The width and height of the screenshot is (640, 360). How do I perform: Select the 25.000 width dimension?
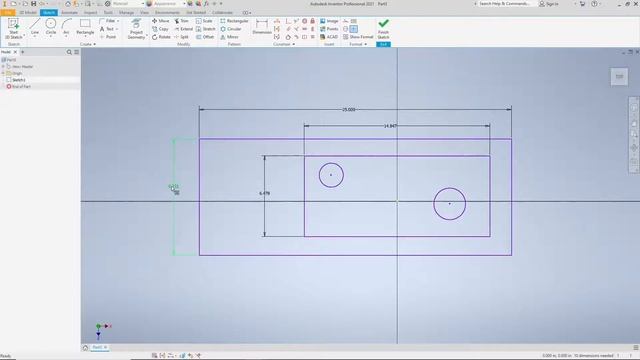pyautogui.click(x=349, y=109)
